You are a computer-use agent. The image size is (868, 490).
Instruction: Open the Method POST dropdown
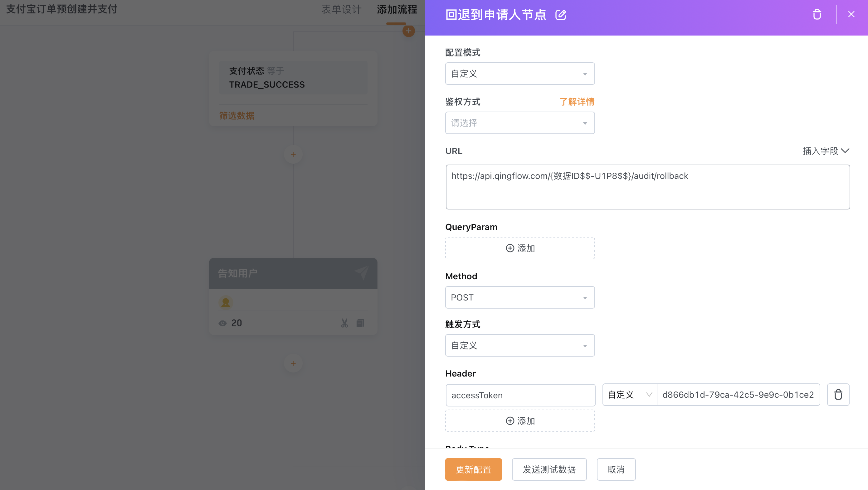click(x=520, y=297)
